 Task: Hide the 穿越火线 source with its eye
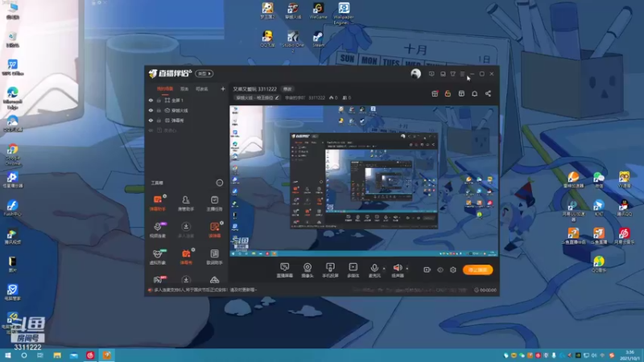[151, 110]
